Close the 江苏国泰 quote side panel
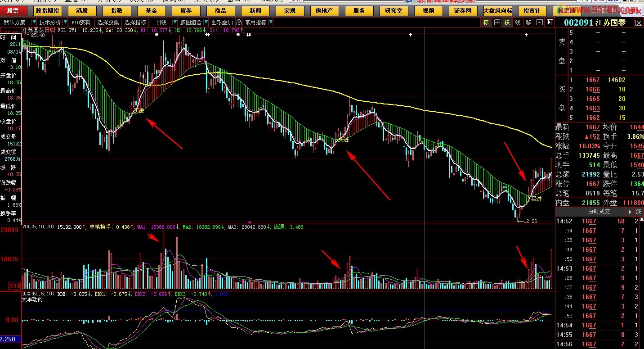The width and height of the screenshot is (644, 349). coord(639,23)
